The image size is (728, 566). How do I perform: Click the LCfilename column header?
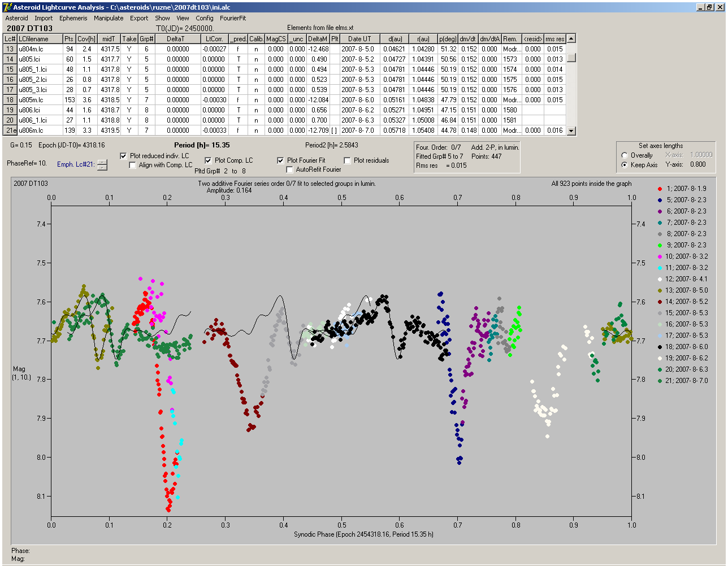tap(40, 39)
